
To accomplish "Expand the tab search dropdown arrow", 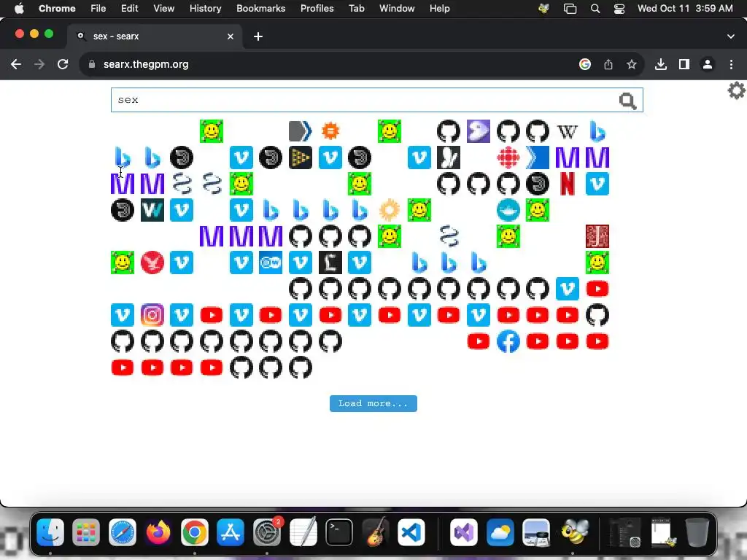I will pos(731,36).
